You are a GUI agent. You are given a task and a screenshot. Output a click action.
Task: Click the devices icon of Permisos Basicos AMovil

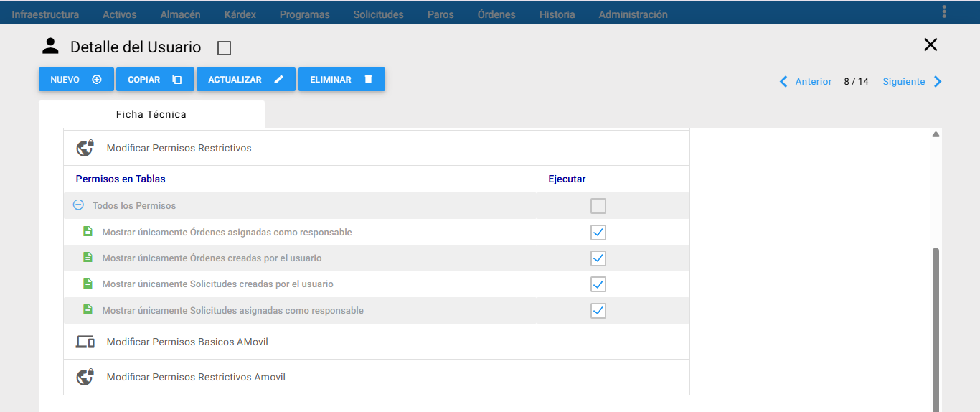click(x=85, y=342)
